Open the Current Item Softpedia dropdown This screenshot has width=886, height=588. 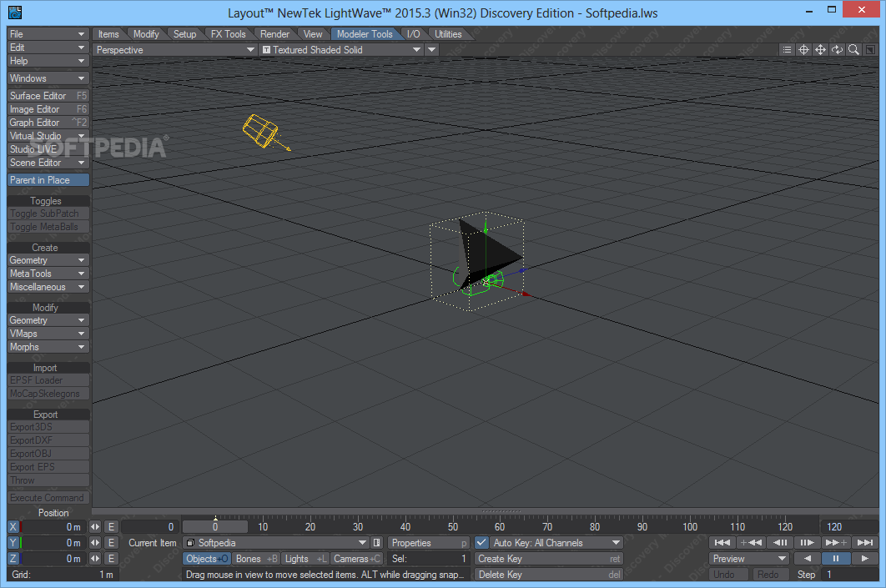[276, 542]
